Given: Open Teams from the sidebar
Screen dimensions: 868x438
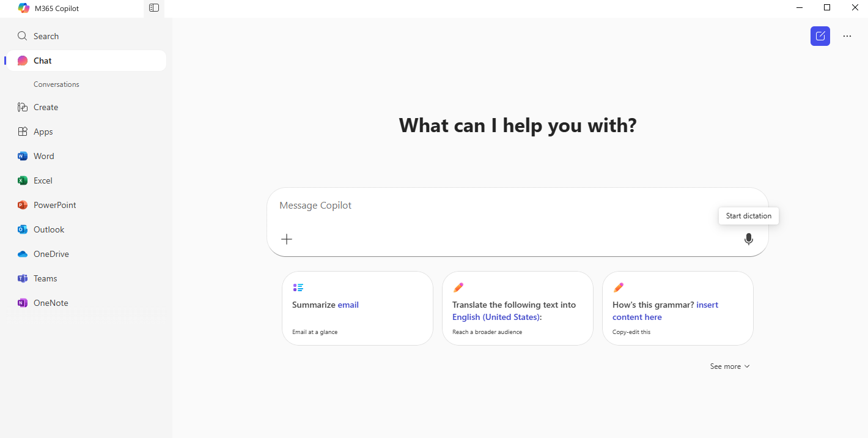Looking at the screenshot, I should pyautogui.click(x=45, y=278).
